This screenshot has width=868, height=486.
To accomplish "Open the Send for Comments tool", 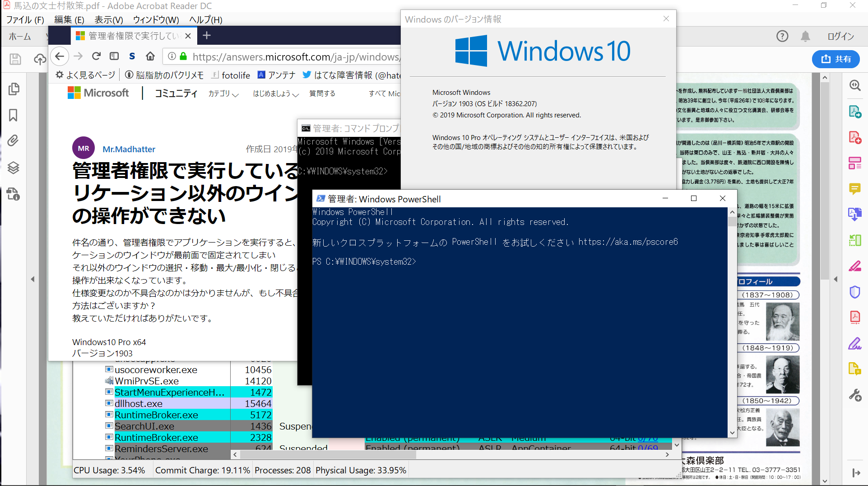I will 855,369.
